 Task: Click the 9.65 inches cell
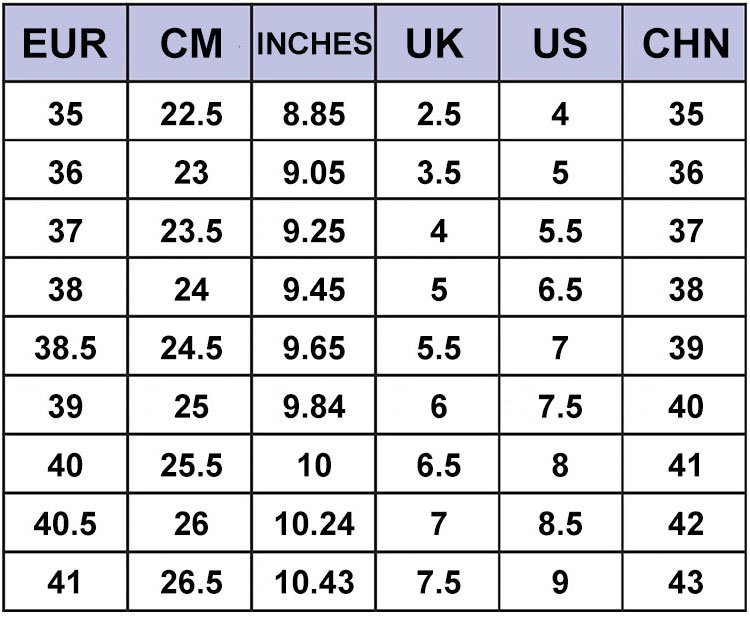pos(314,348)
